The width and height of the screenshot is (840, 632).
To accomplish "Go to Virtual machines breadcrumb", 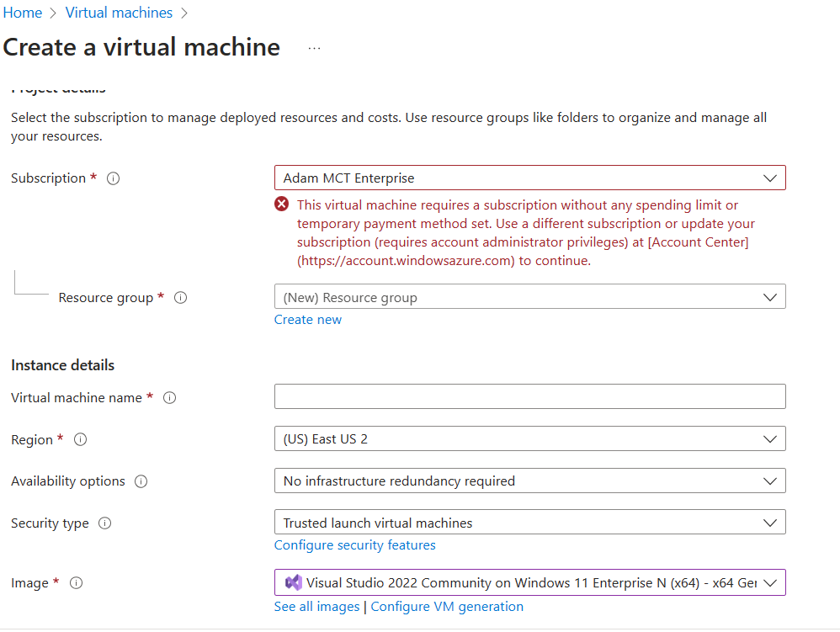I will (x=119, y=13).
